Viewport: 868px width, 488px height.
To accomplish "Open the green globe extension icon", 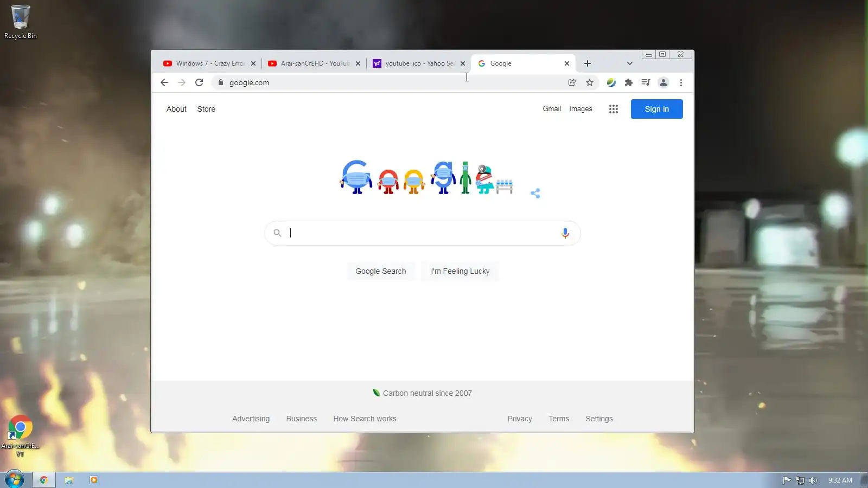I will point(611,82).
